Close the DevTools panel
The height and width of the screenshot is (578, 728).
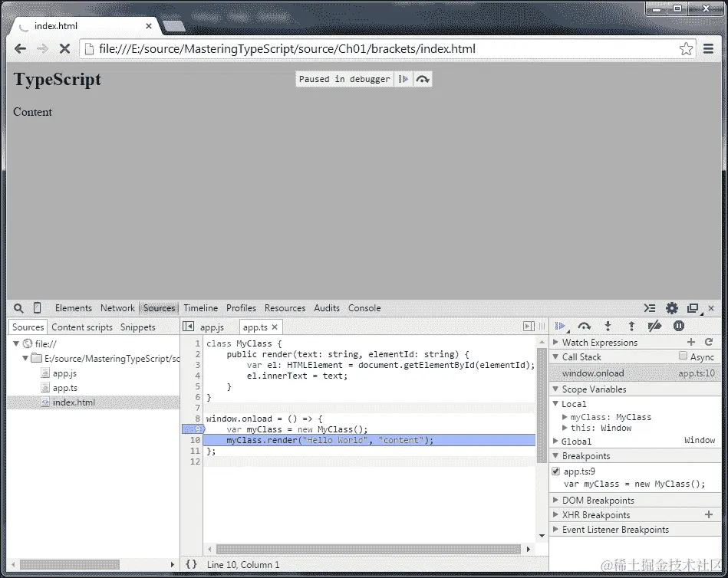click(711, 308)
